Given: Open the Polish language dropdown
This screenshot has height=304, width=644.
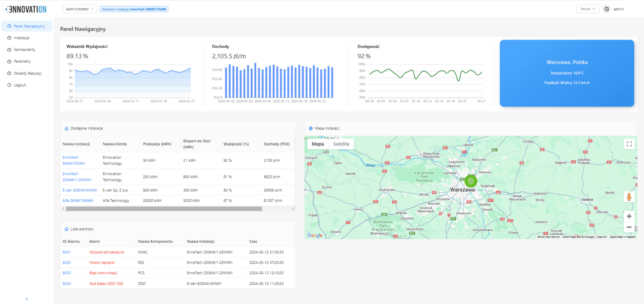Looking at the screenshot, I should [587, 9].
